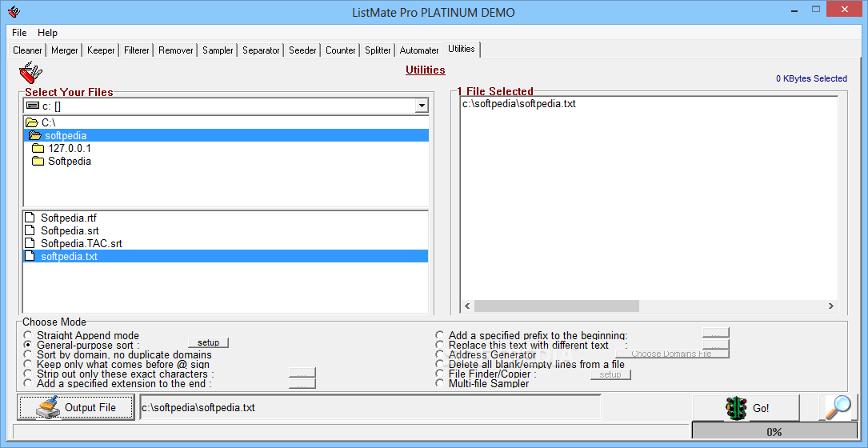Click the file icon of Softpedia.srt

(30, 230)
